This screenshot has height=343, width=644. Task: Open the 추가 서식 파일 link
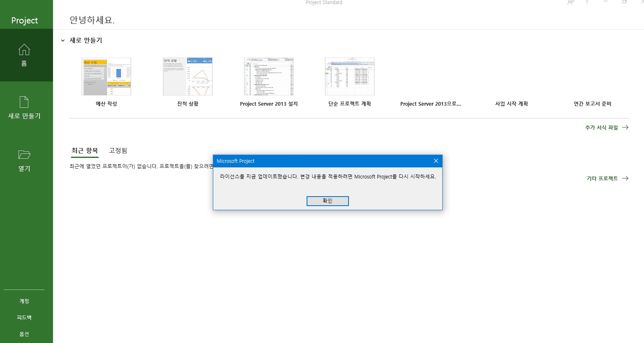607,127
